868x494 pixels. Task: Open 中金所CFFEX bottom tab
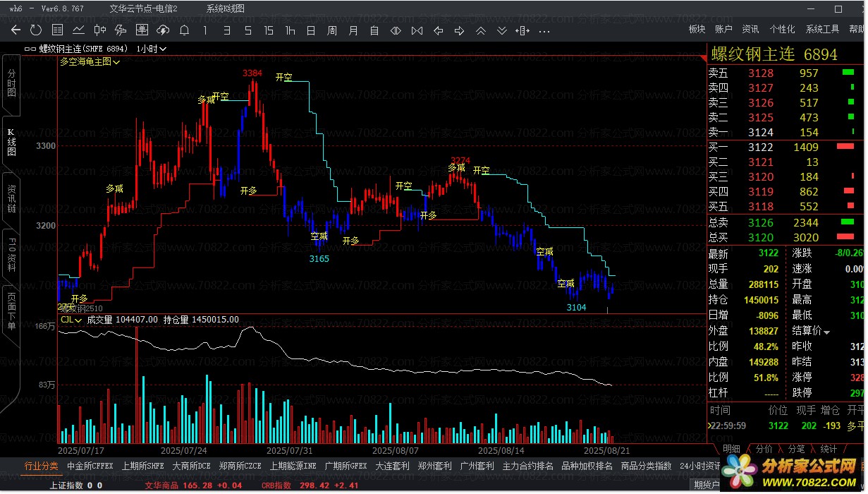[x=90, y=466]
